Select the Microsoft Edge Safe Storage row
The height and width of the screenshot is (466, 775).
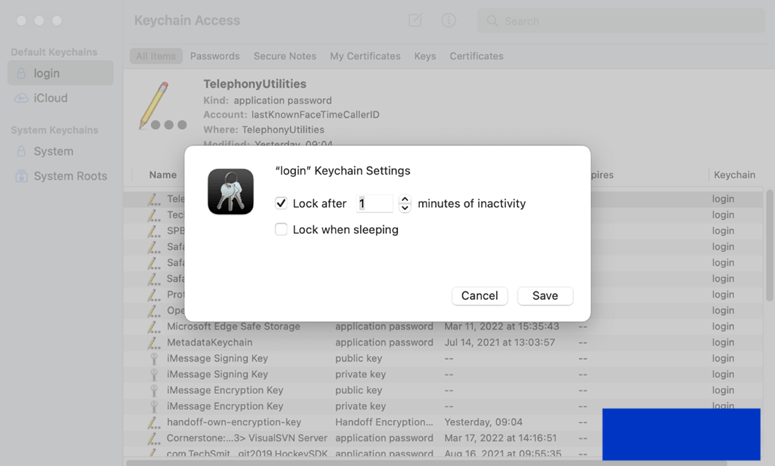point(443,326)
